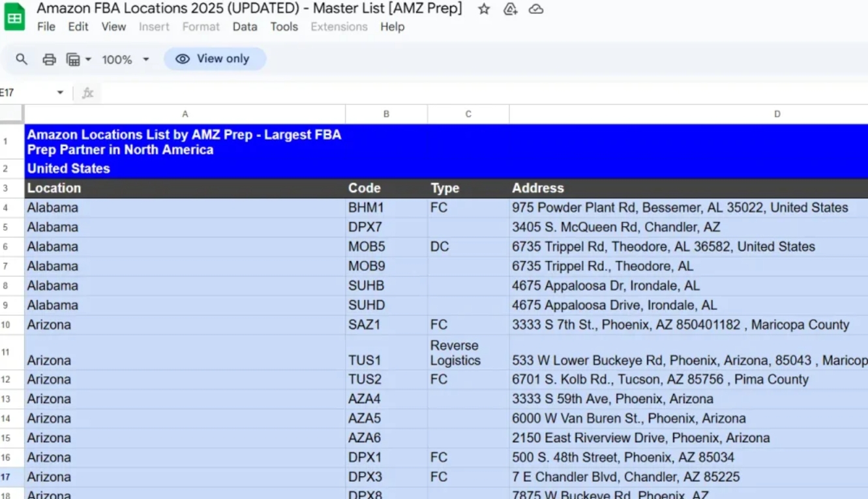The width and height of the screenshot is (868, 499).
Task: Open the Help menu
Action: (393, 27)
